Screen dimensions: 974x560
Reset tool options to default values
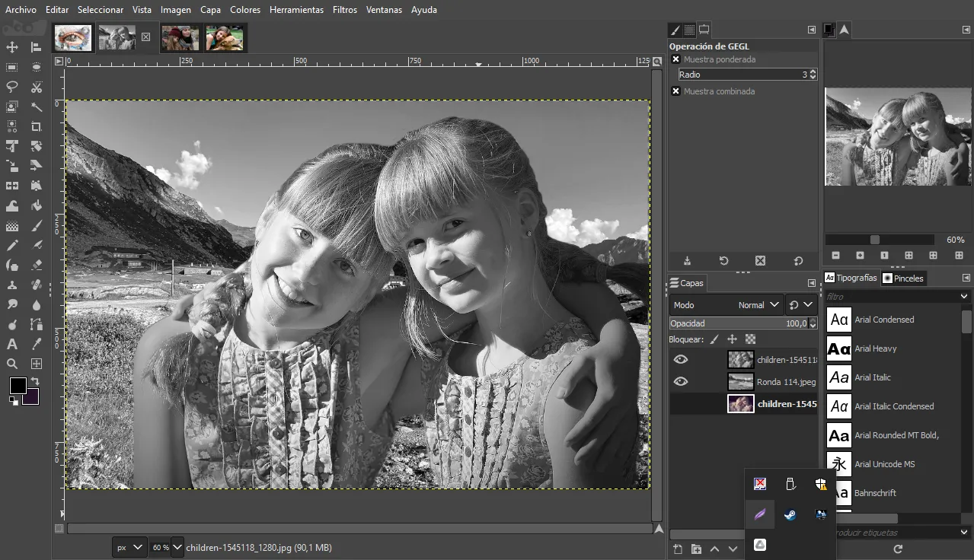[x=798, y=260]
